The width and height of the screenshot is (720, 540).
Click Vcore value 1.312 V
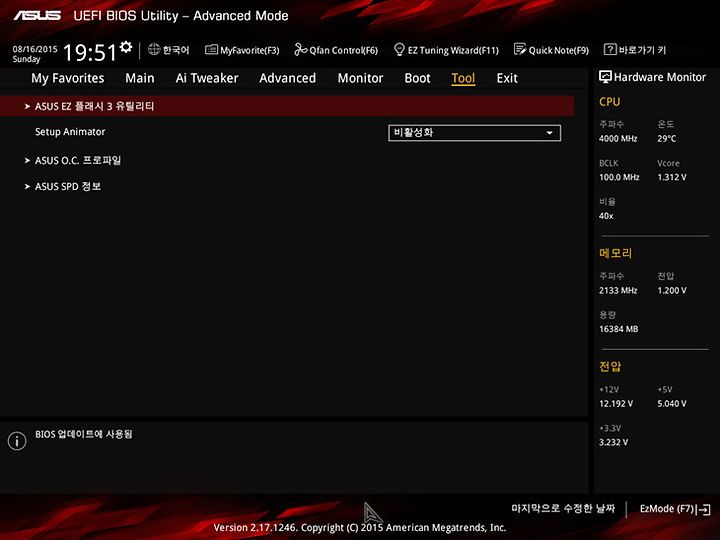click(x=672, y=177)
